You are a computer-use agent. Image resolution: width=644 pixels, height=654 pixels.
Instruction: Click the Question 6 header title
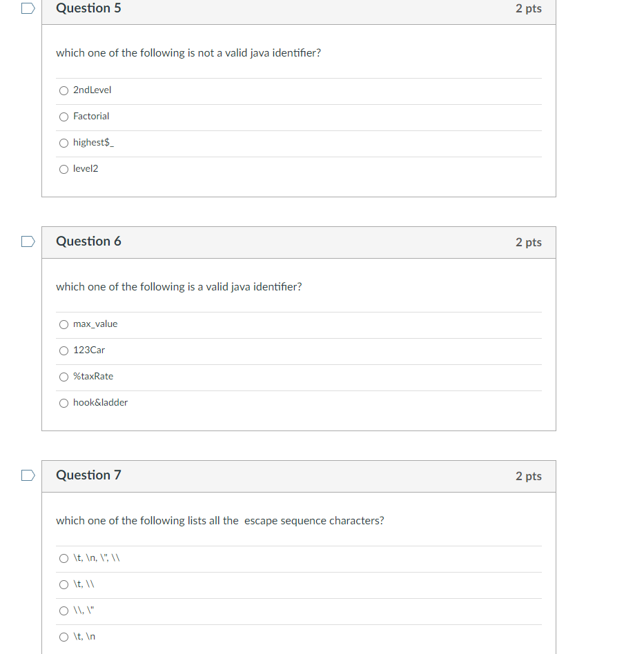point(88,241)
